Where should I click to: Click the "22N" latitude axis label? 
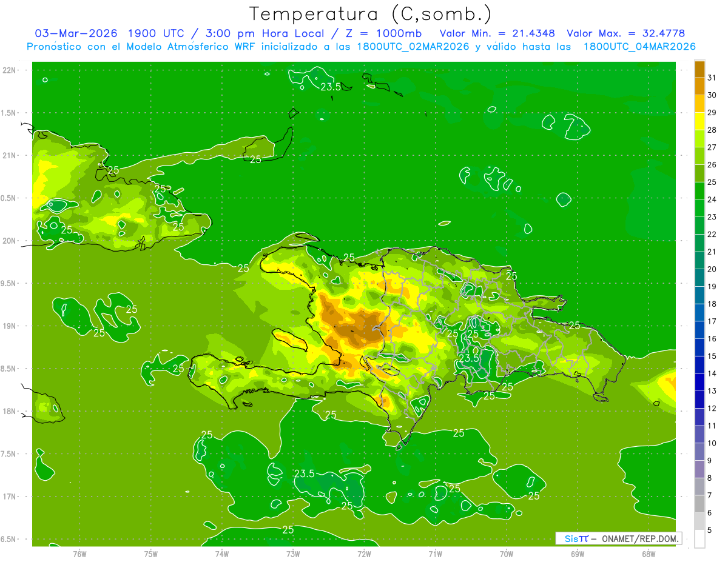10,70
